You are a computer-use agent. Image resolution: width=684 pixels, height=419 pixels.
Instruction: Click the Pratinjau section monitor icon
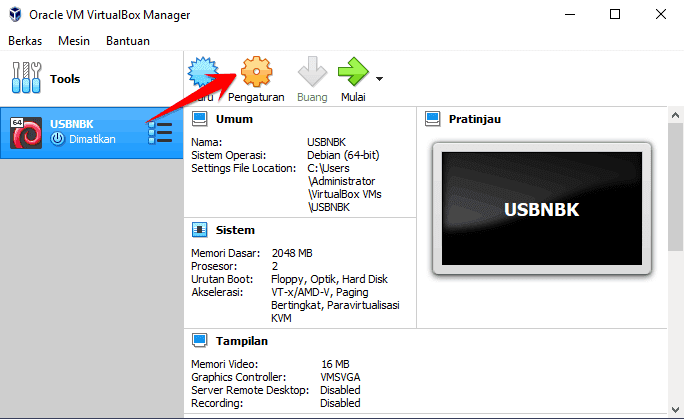(433, 119)
